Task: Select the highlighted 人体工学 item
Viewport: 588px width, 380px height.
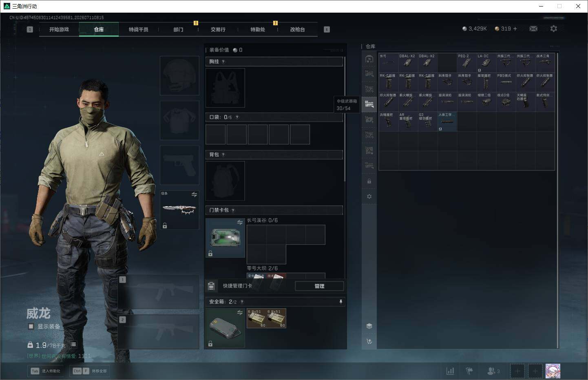Action: click(x=447, y=122)
